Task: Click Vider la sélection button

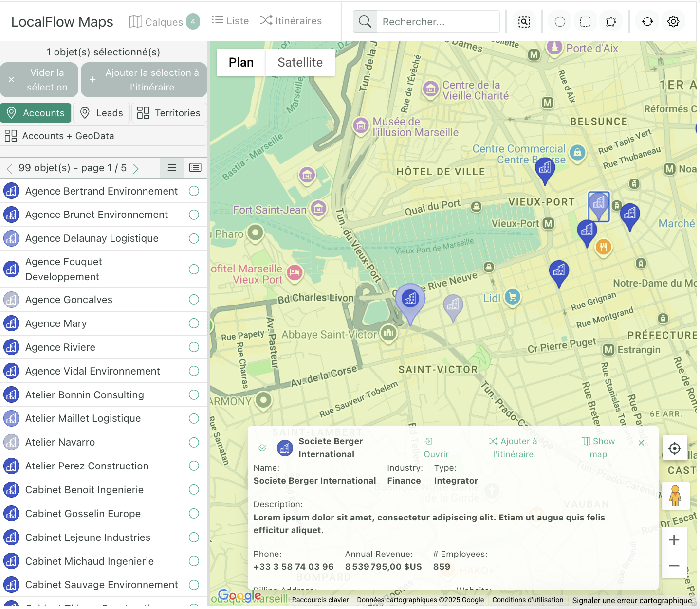Action: coord(39,80)
